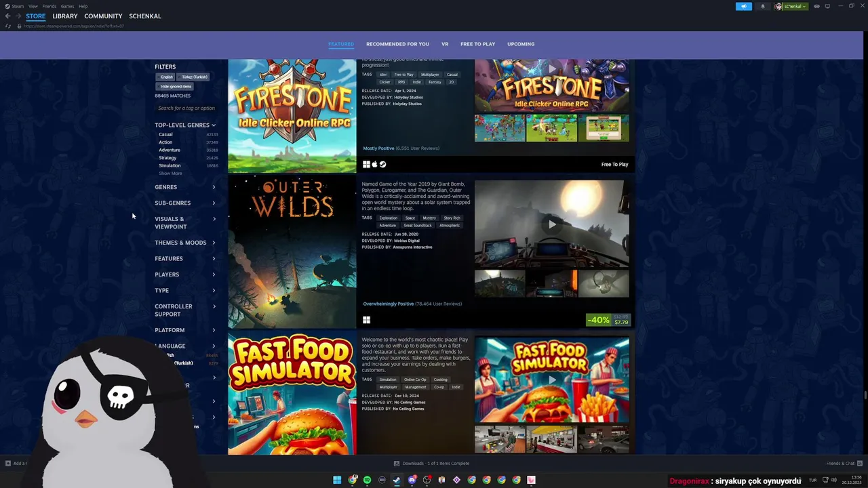Click the VR mode headset icon
This screenshot has height=488, width=868.
(x=816, y=6)
